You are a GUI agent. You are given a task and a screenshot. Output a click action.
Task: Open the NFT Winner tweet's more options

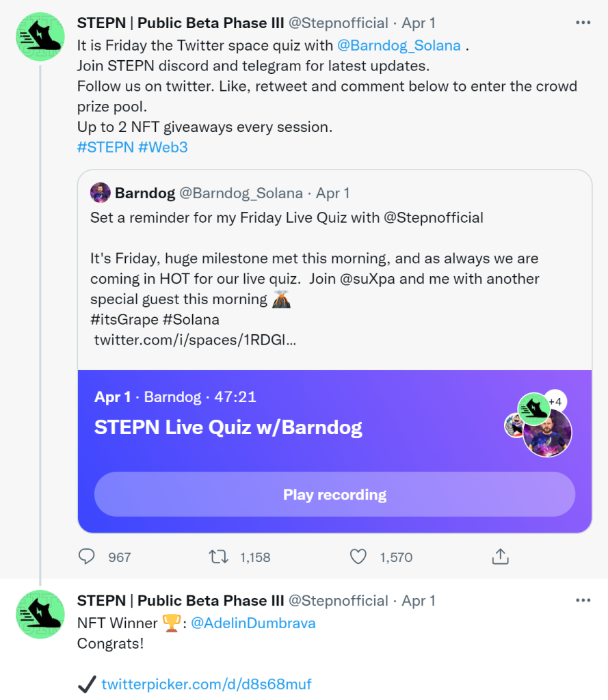pyautogui.click(x=583, y=600)
